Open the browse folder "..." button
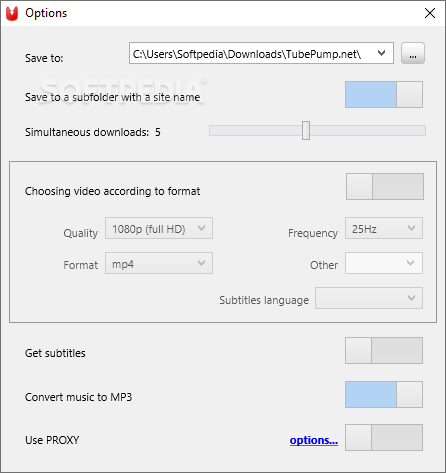The image size is (446, 473). click(413, 53)
